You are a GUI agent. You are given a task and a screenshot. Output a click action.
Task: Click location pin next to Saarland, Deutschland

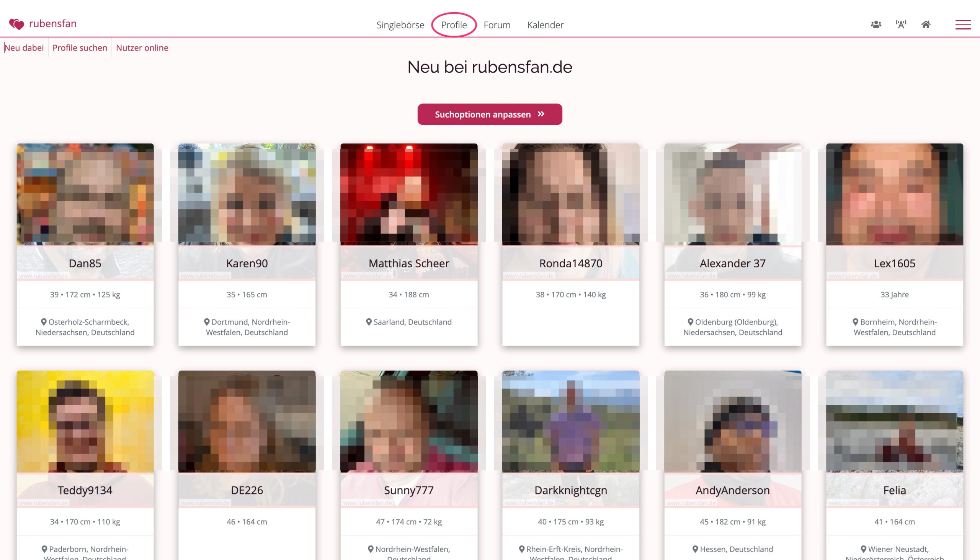coord(369,322)
